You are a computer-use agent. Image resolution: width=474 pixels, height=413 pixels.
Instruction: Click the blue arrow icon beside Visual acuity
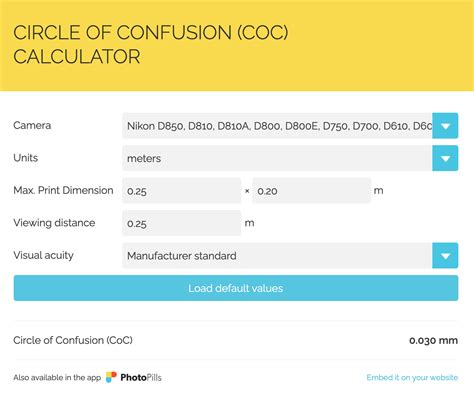pyautogui.click(x=445, y=256)
